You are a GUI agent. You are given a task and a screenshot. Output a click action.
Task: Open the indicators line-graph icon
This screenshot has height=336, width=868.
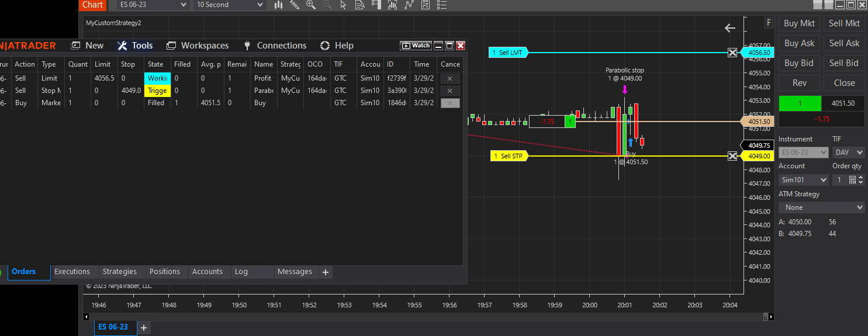pos(409,5)
